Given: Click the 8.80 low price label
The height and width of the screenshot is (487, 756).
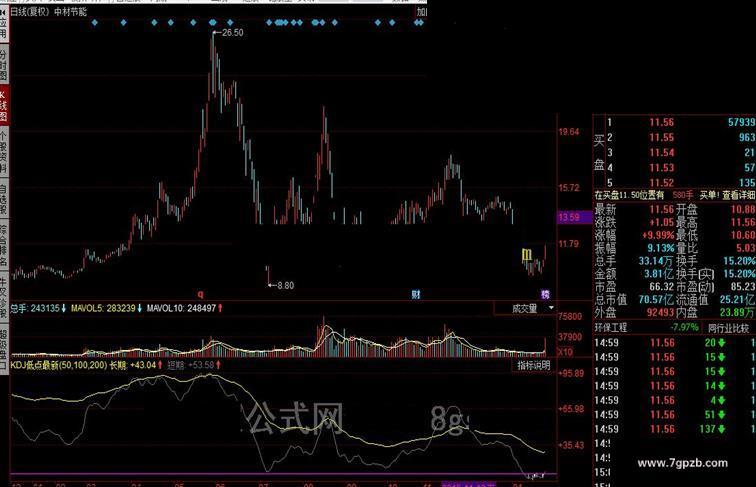Looking at the screenshot, I should point(285,285).
